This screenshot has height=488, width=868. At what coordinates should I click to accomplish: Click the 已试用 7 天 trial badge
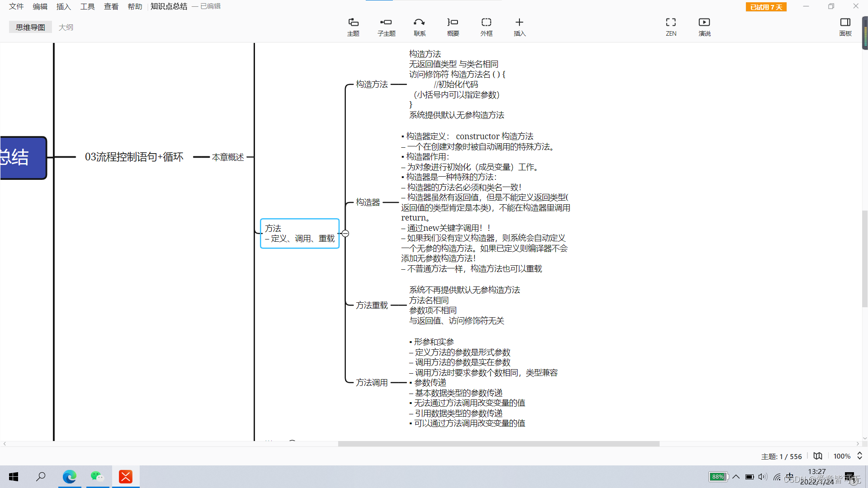coord(766,7)
